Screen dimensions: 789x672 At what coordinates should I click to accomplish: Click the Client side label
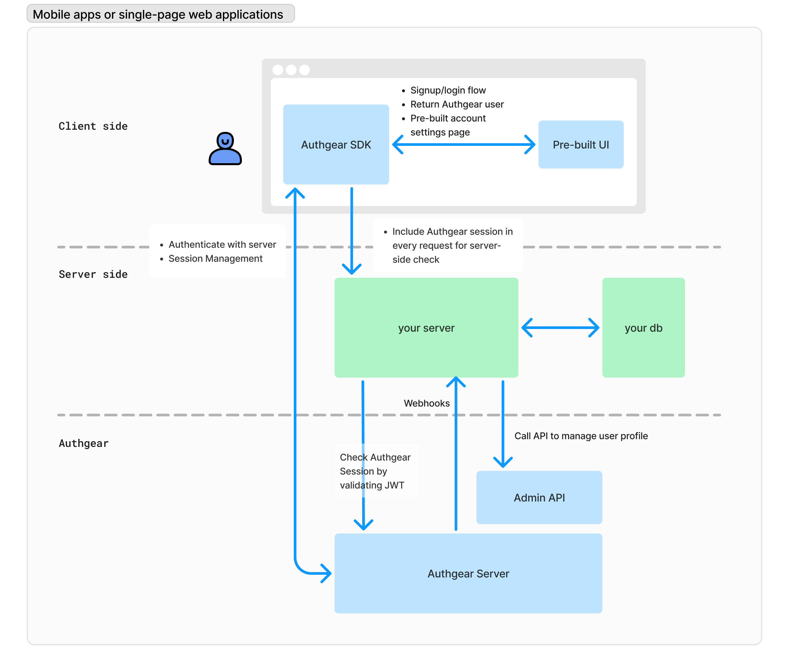point(93,126)
